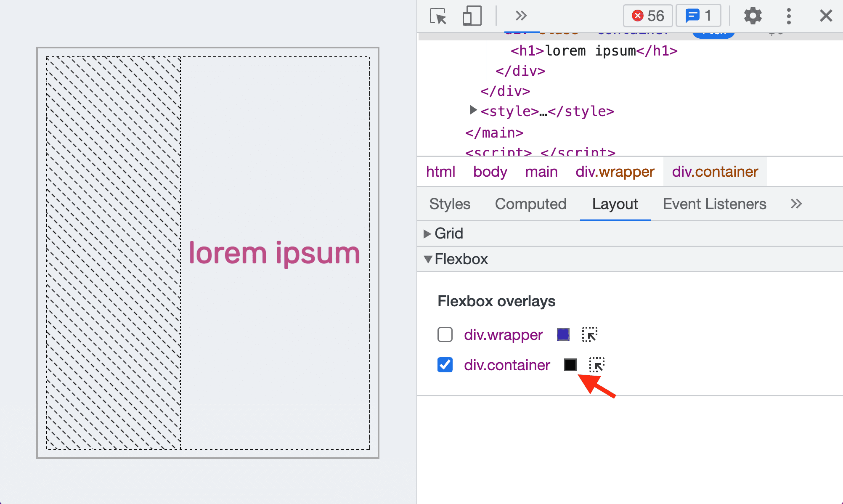Select main in the breadcrumb trail
The image size is (843, 504).
pyautogui.click(x=540, y=172)
